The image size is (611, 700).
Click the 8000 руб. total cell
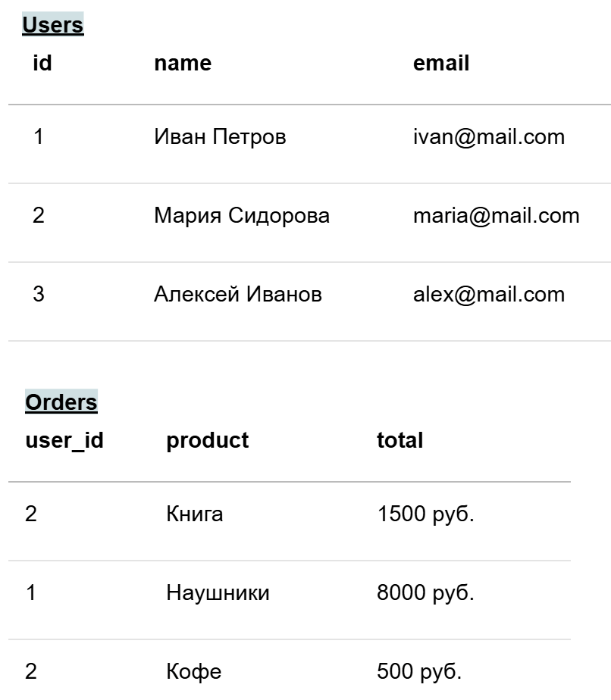pyautogui.click(x=425, y=592)
